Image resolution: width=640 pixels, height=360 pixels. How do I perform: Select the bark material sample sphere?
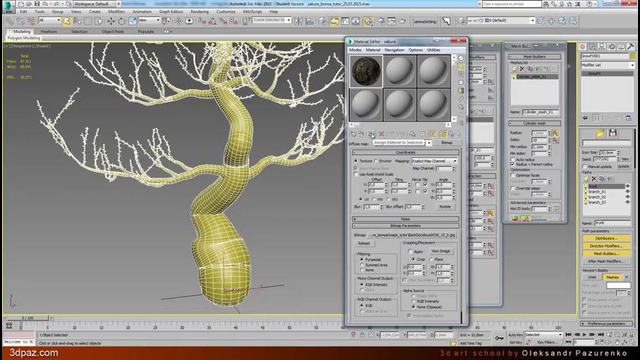tap(366, 71)
